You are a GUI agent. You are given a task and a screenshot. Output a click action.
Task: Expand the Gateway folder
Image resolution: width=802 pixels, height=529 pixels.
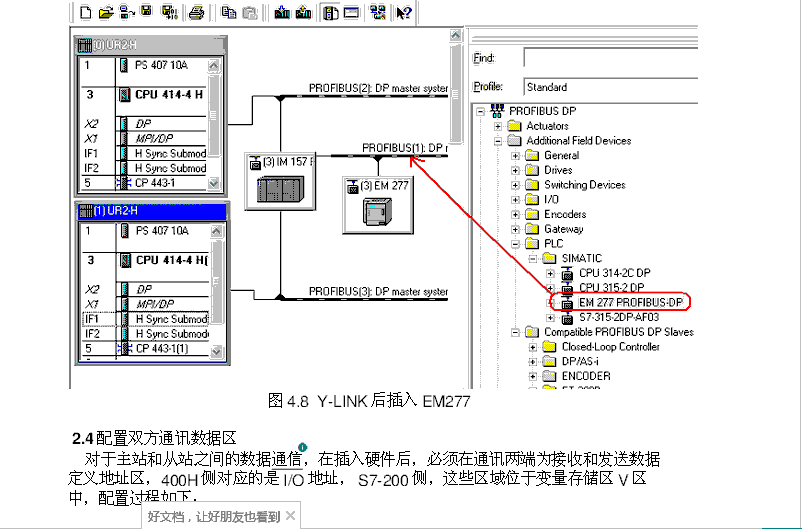click(x=515, y=229)
